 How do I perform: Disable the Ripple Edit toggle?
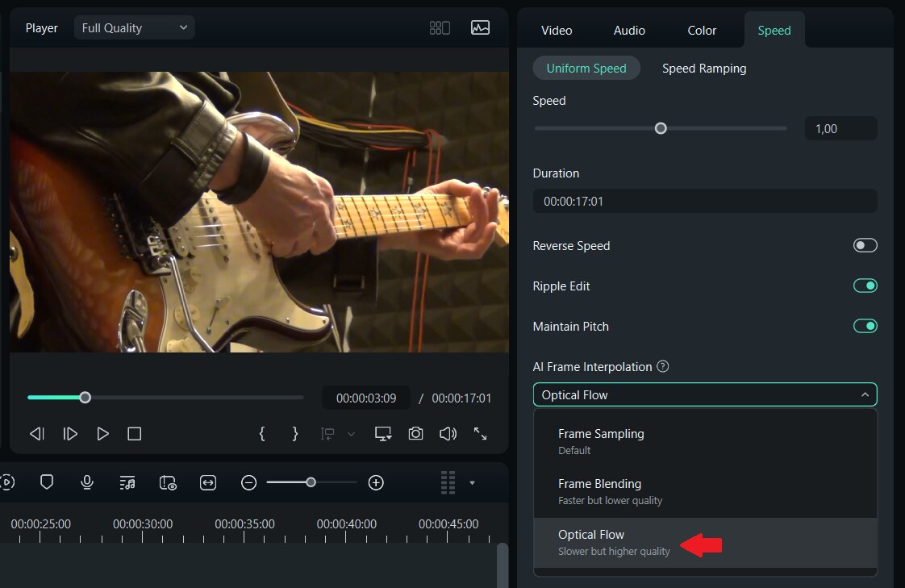(x=865, y=286)
